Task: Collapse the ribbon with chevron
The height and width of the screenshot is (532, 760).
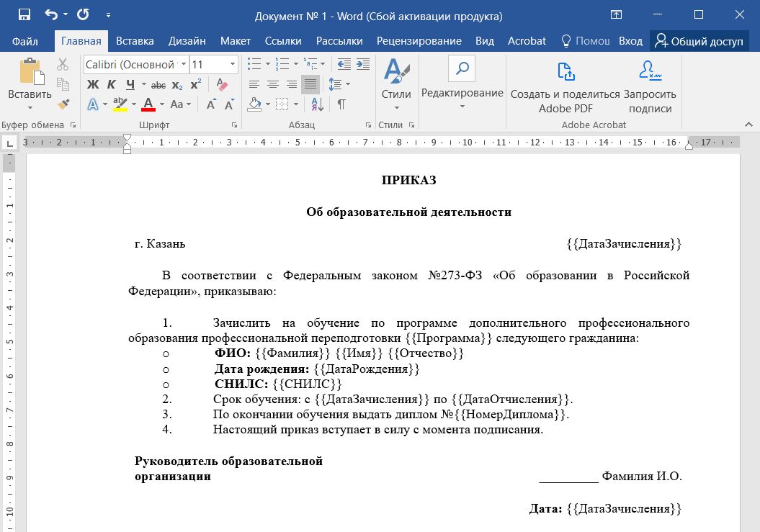Action: point(749,125)
